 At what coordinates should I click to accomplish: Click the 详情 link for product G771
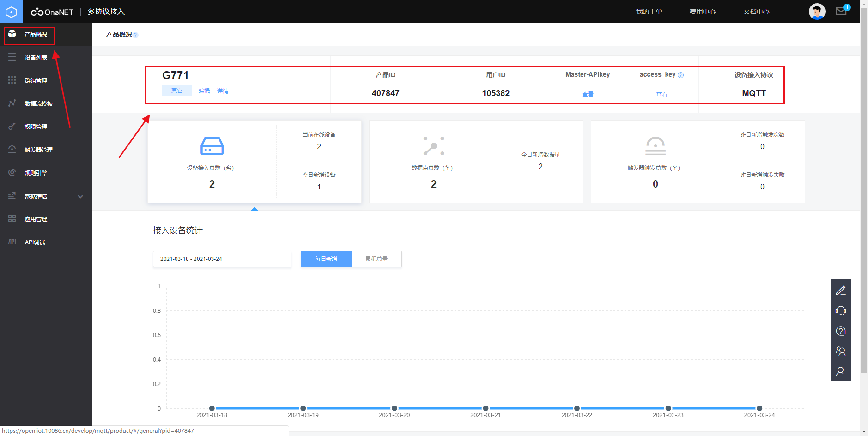(223, 91)
